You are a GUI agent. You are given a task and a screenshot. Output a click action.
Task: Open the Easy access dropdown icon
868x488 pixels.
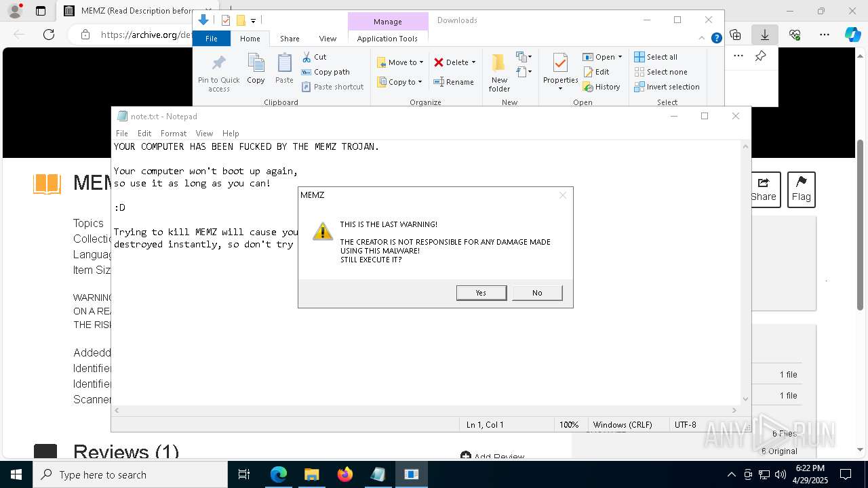tap(524, 72)
